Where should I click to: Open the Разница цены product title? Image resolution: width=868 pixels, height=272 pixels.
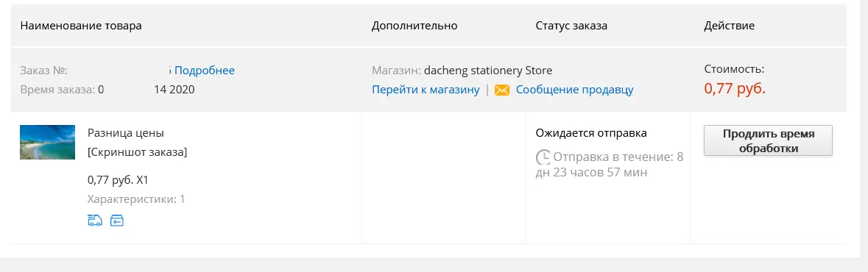coord(126,133)
